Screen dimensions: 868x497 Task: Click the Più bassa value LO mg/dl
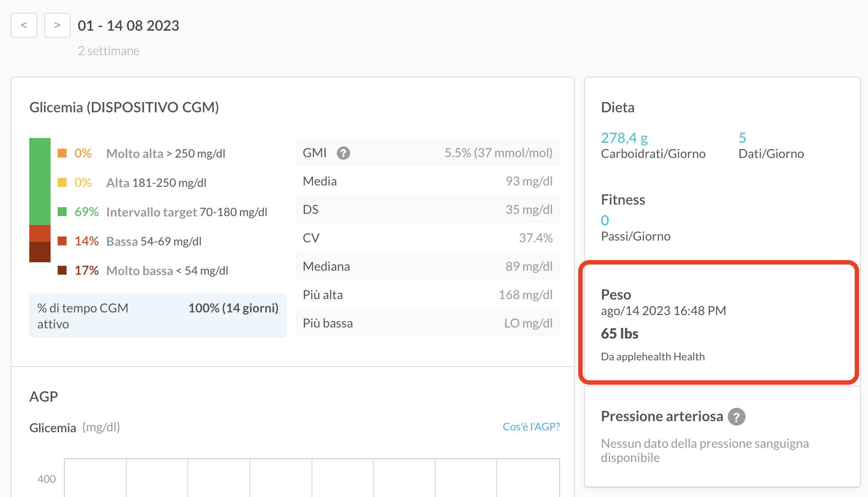528,323
